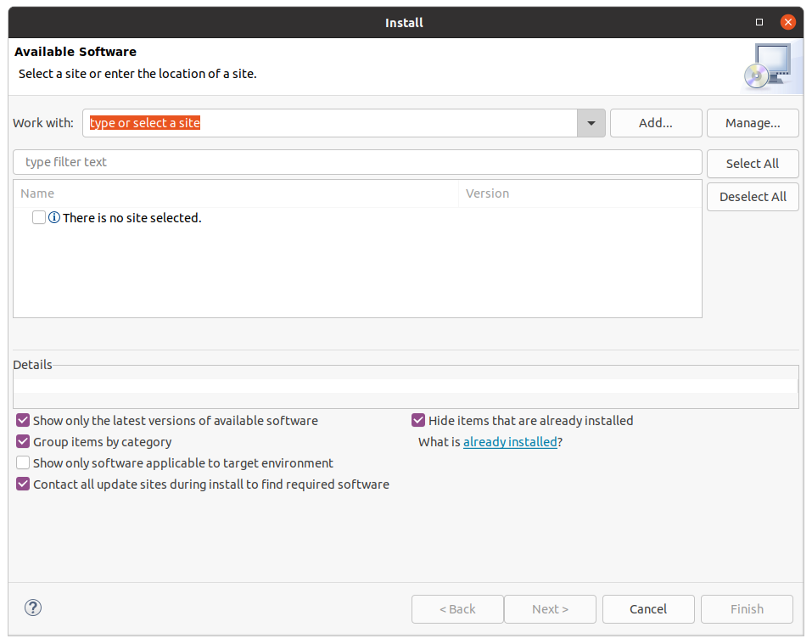Disable Hide items that are already installed

point(417,420)
